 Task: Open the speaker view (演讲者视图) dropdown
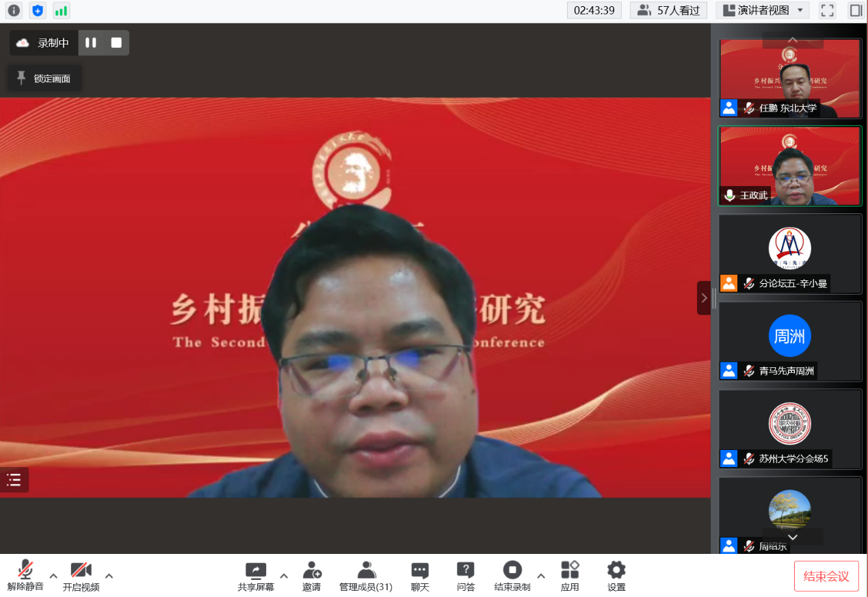click(763, 10)
